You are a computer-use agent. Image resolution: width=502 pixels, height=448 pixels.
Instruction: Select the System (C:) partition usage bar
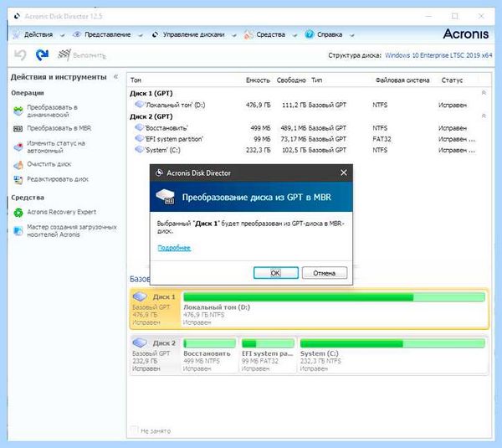click(392, 343)
